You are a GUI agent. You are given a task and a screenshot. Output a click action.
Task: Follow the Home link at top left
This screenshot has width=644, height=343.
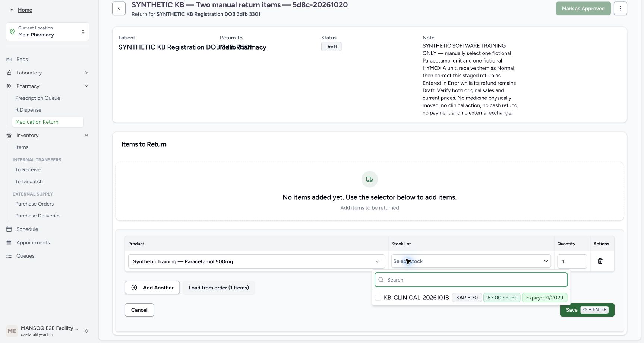tap(25, 10)
